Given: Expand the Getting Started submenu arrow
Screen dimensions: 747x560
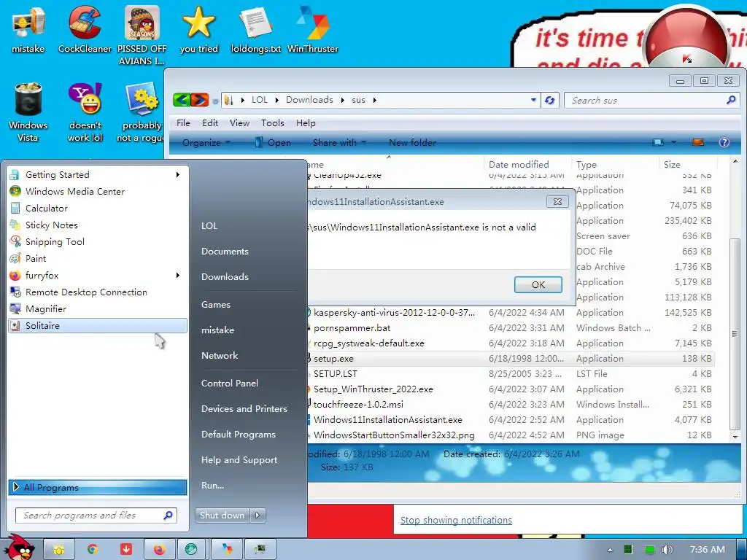Looking at the screenshot, I should [178, 175].
